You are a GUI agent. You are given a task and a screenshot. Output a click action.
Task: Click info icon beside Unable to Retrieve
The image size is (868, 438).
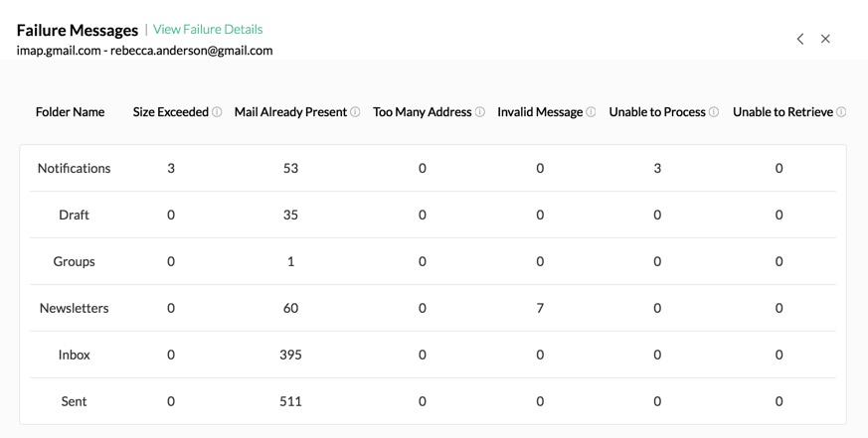click(x=841, y=112)
